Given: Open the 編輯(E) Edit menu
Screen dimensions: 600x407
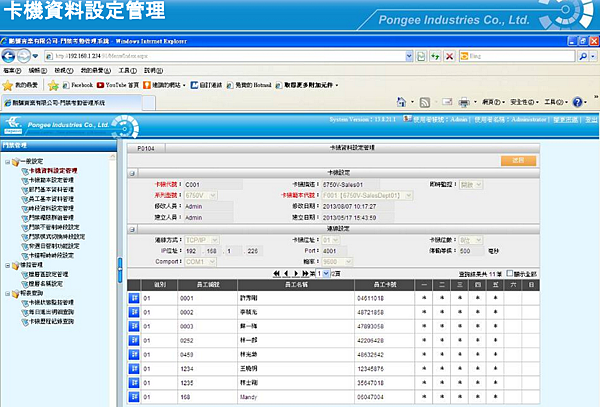Looking at the screenshot, I should [x=38, y=71].
